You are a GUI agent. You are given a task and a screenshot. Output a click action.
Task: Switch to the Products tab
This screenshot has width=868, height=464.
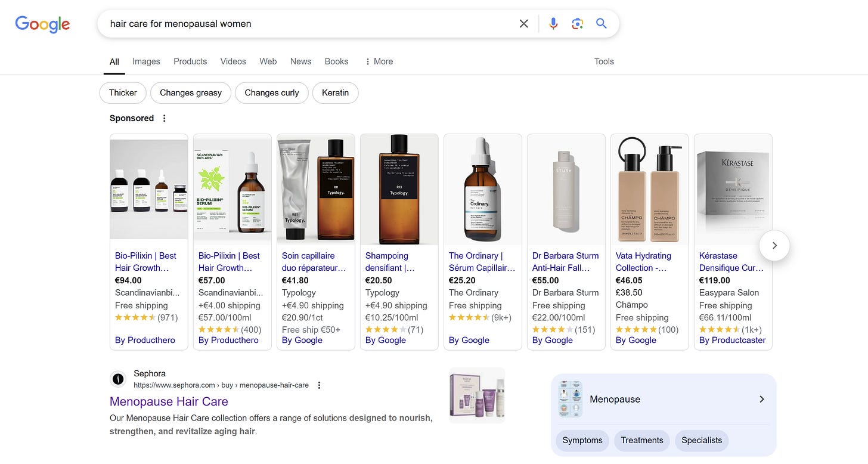click(x=190, y=61)
